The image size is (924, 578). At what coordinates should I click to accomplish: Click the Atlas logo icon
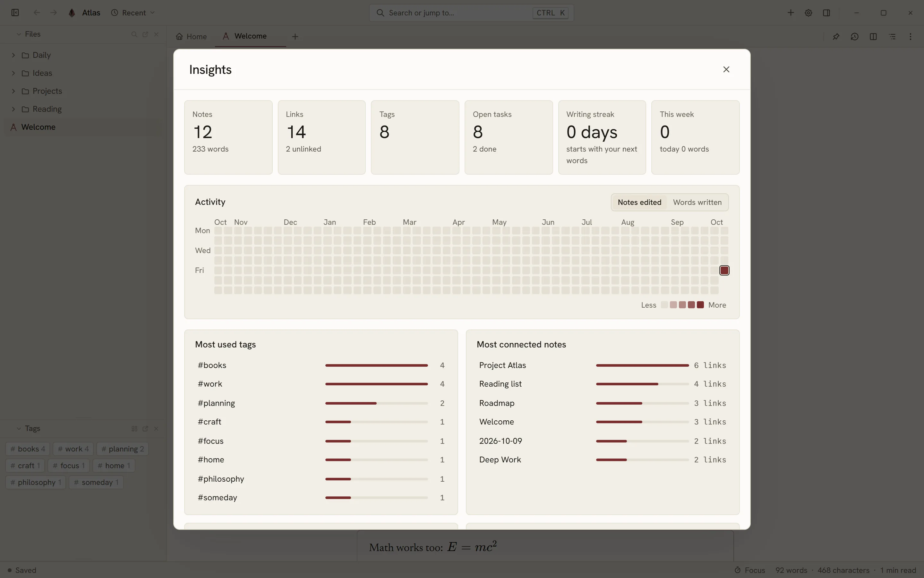pos(72,13)
